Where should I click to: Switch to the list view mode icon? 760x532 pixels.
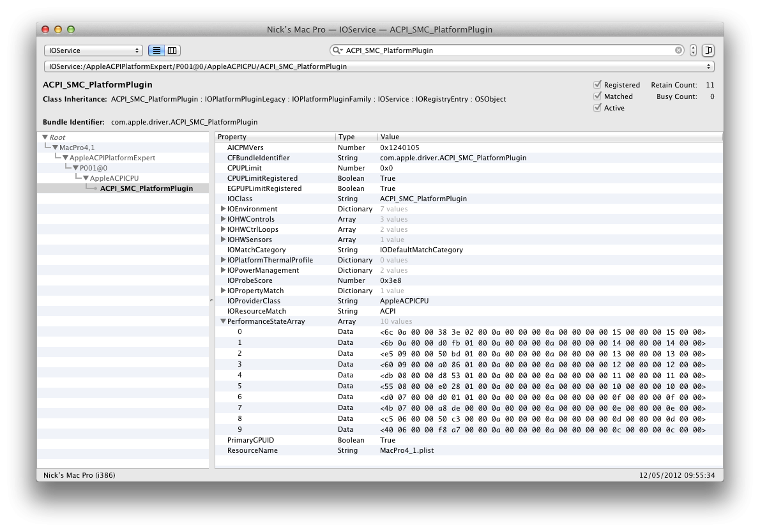pyautogui.click(x=156, y=50)
